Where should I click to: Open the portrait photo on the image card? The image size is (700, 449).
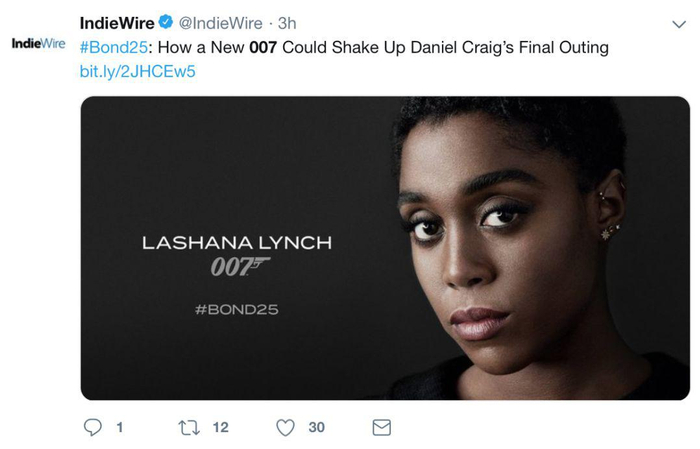click(x=520, y=250)
